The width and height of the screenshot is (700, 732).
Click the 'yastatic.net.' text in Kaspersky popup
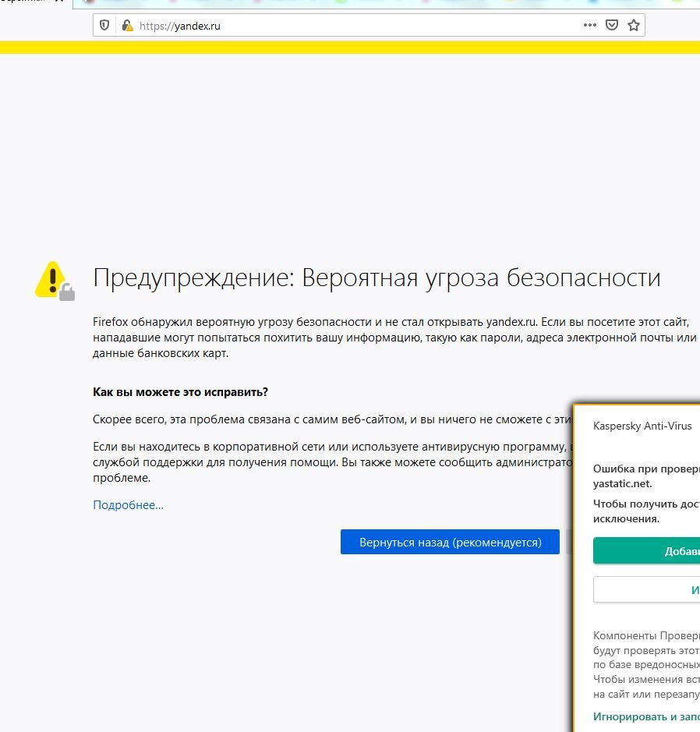tap(623, 483)
